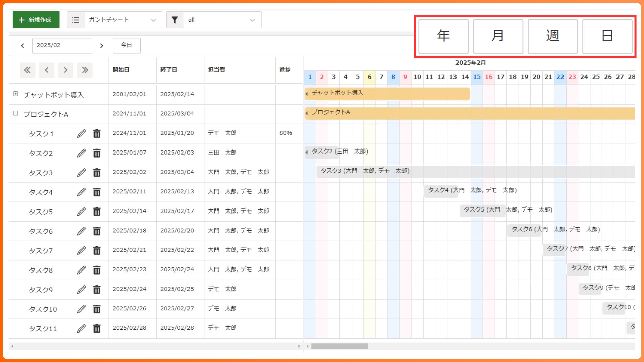Screen dimensions: 644x362
Task: Click the gantt chart horizontal scrollbar thumb
Action: point(339,346)
